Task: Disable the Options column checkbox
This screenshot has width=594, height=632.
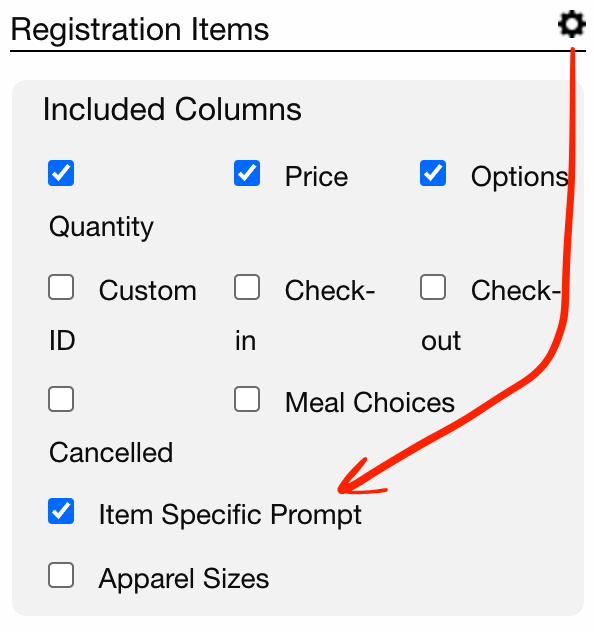Action: [x=433, y=173]
